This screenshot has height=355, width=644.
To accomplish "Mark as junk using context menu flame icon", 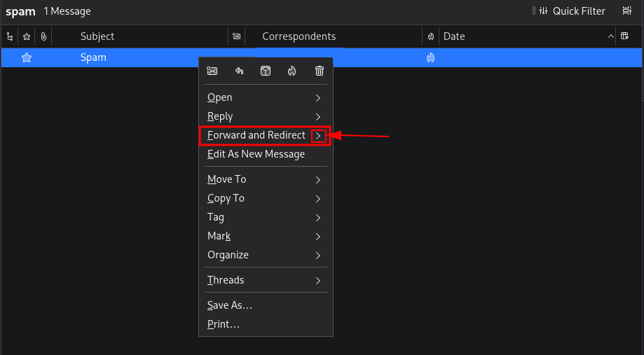I will click(x=292, y=71).
